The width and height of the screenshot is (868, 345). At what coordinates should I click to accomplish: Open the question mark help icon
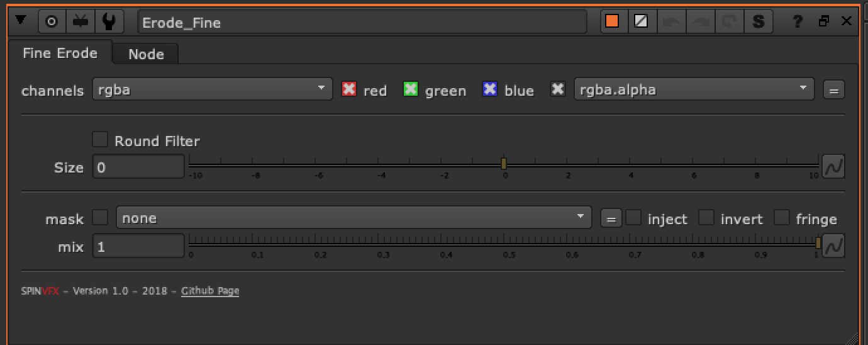798,22
